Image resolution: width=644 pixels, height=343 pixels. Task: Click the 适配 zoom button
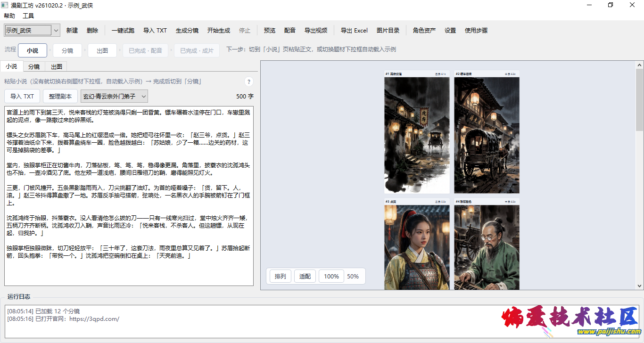(x=305, y=276)
